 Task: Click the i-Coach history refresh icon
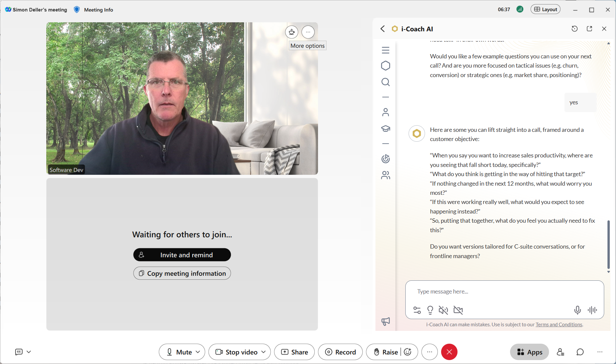(x=574, y=29)
